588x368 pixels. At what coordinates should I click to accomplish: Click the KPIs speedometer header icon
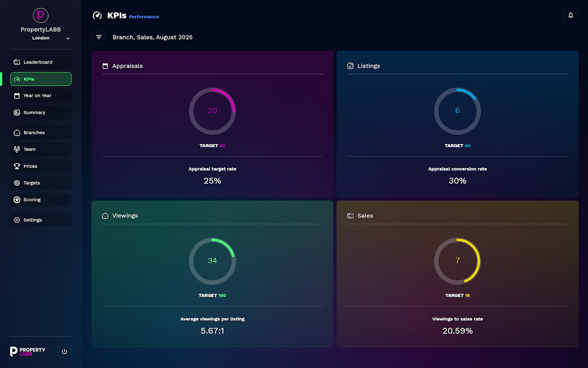point(97,16)
